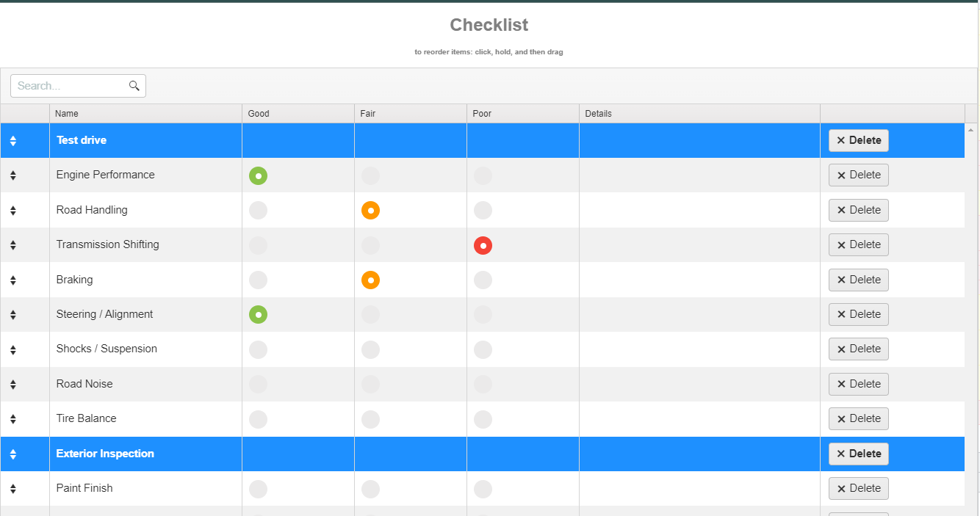Set Tire Balance to Poor

pyautogui.click(x=483, y=419)
